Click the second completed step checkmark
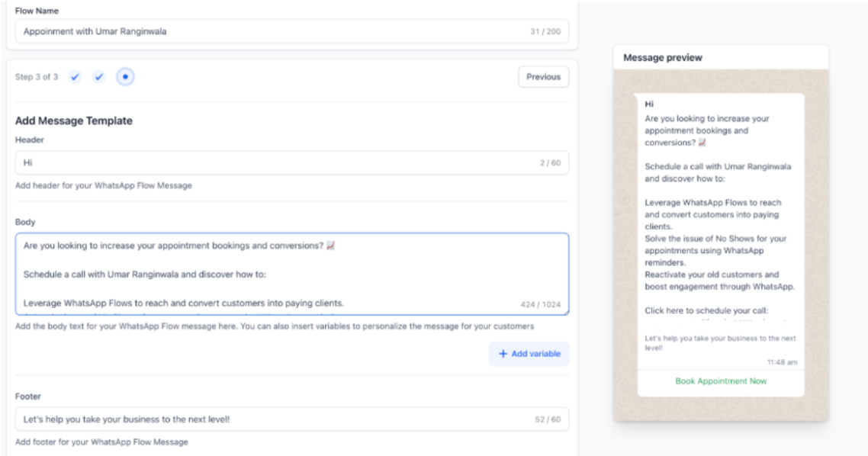Screen dimensions: 868x456 [99, 77]
